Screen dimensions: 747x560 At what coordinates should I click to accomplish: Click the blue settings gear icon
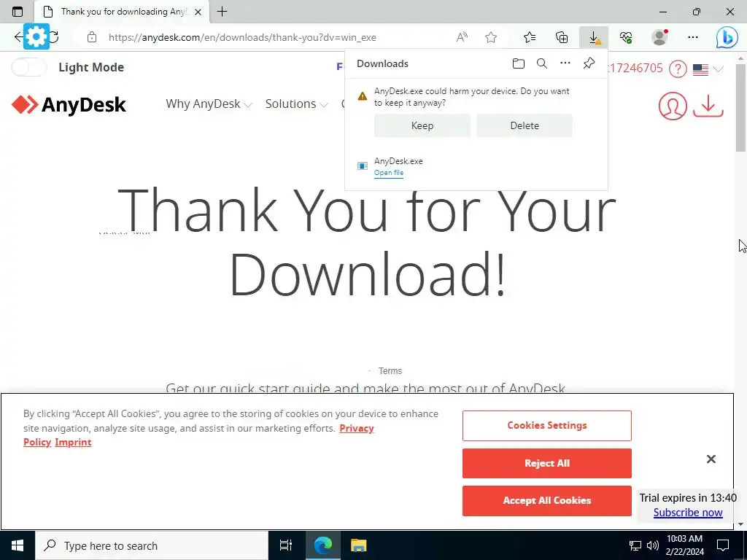coord(36,36)
